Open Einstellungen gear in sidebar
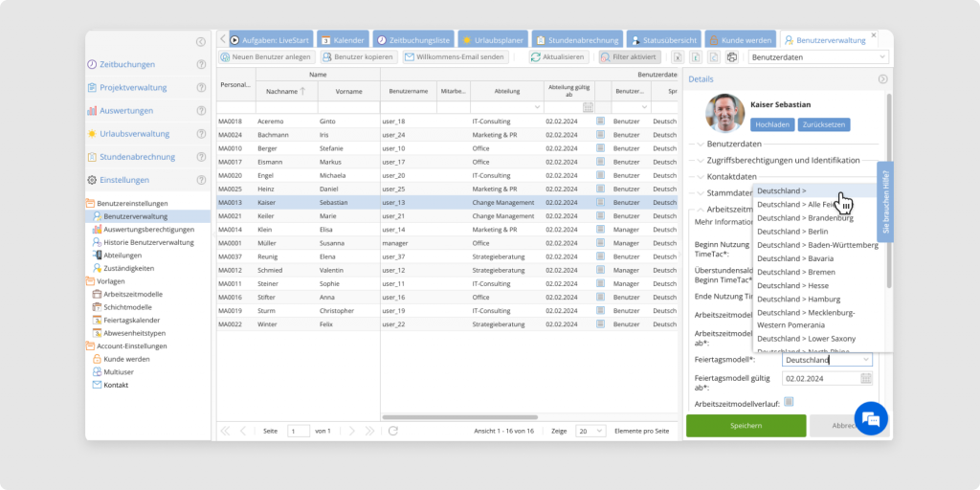Screen dimensions: 980x490 click(x=92, y=180)
